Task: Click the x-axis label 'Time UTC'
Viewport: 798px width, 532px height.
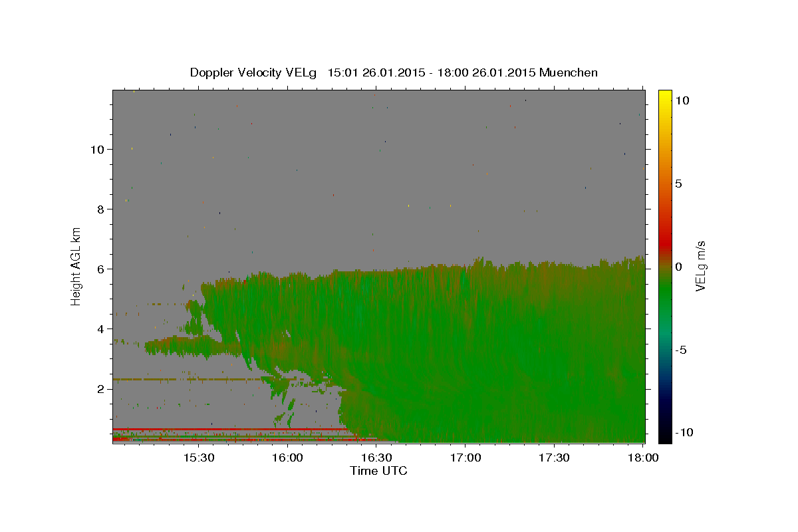Action: coord(378,471)
